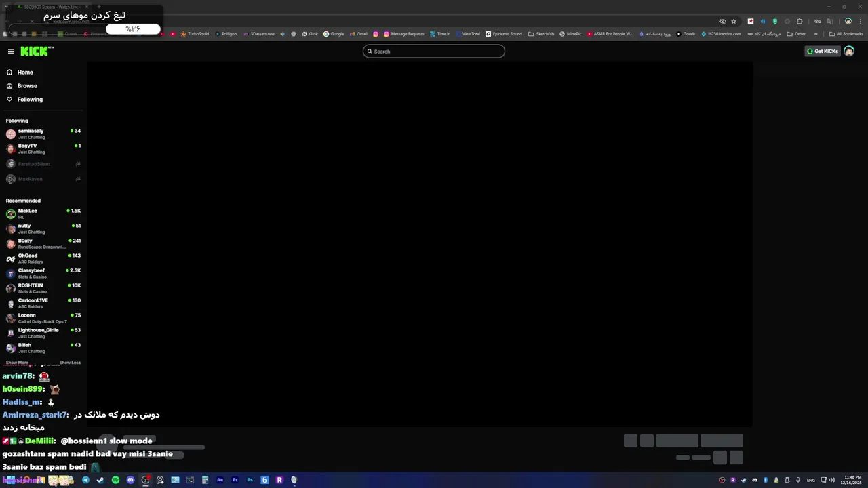Open ROSHTEIN channel
The height and width of the screenshot is (488, 868).
42,288
